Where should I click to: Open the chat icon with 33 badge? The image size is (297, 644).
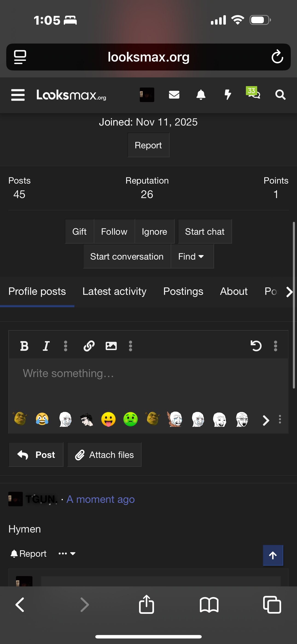click(253, 93)
